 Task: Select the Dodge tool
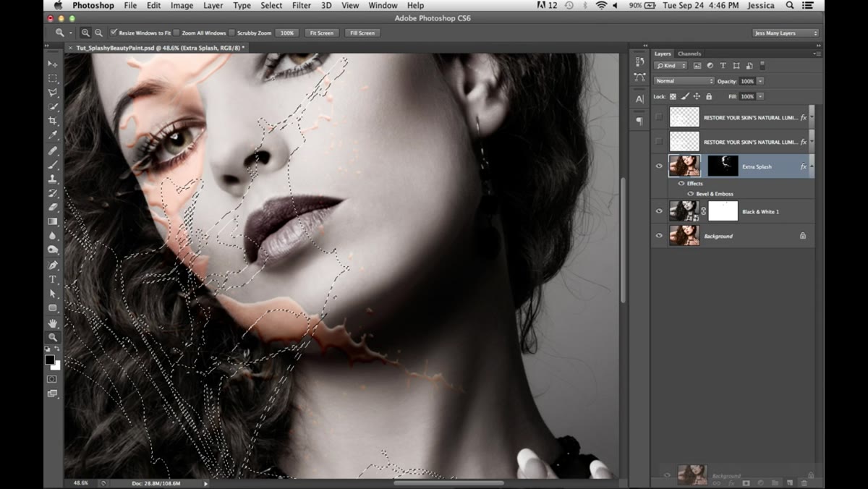pos(53,250)
